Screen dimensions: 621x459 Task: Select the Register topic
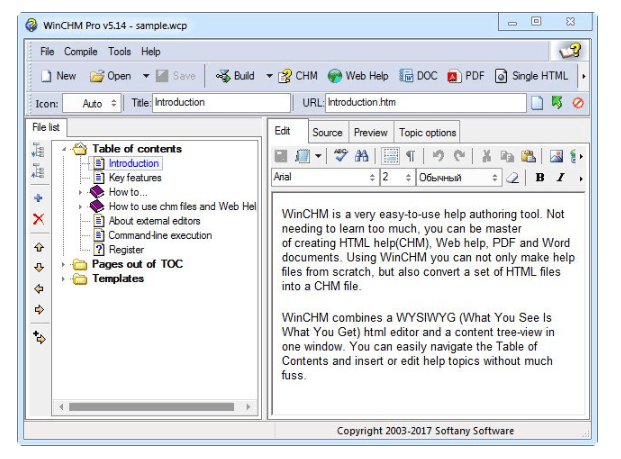[x=126, y=249]
